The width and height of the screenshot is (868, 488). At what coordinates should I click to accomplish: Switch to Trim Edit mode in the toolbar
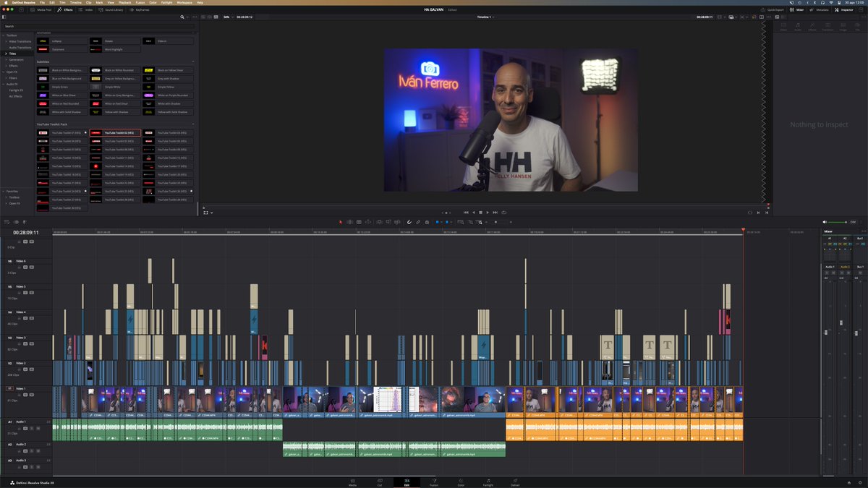point(350,222)
